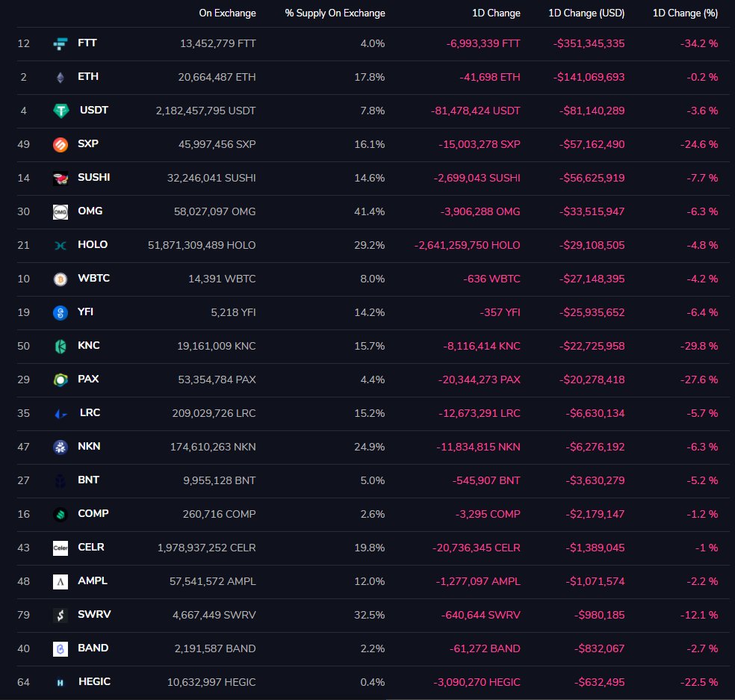Open the WBTC token name link
This screenshot has width=735, height=700.
(x=94, y=278)
